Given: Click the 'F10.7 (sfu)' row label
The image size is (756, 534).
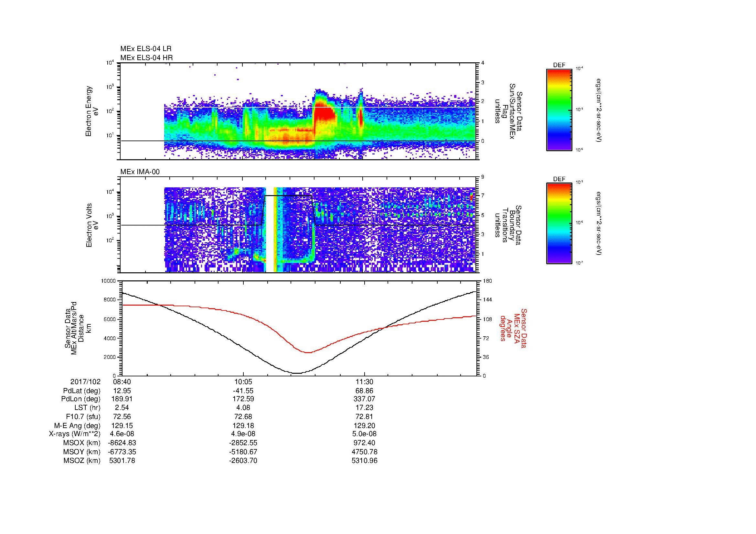Looking at the screenshot, I should click(x=83, y=417).
